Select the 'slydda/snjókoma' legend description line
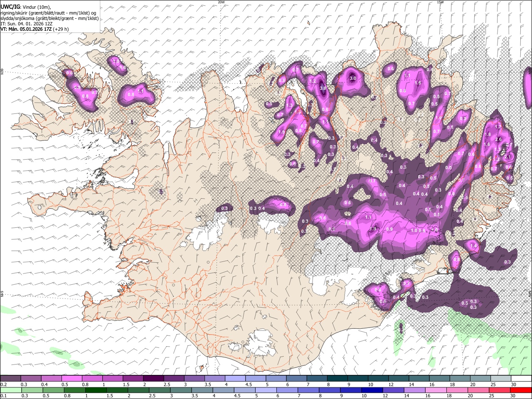 (x=49, y=18)
